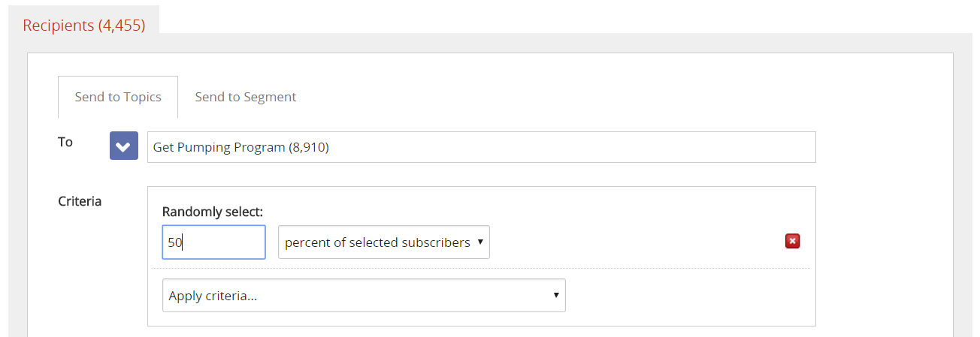
Task: Click the arrow on Apply criteria dropdown
Action: click(x=555, y=296)
